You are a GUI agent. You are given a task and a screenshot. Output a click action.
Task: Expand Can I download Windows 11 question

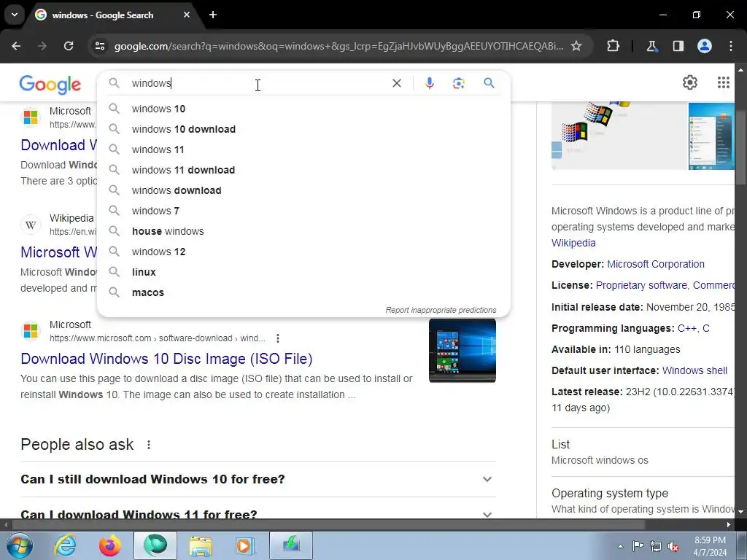pos(258,513)
